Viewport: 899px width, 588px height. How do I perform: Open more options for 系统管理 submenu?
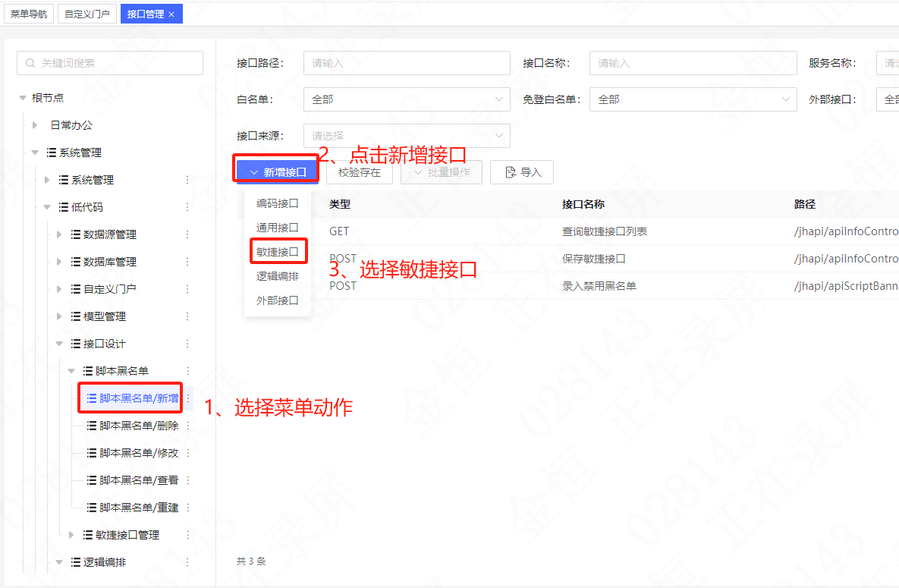[187, 180]
